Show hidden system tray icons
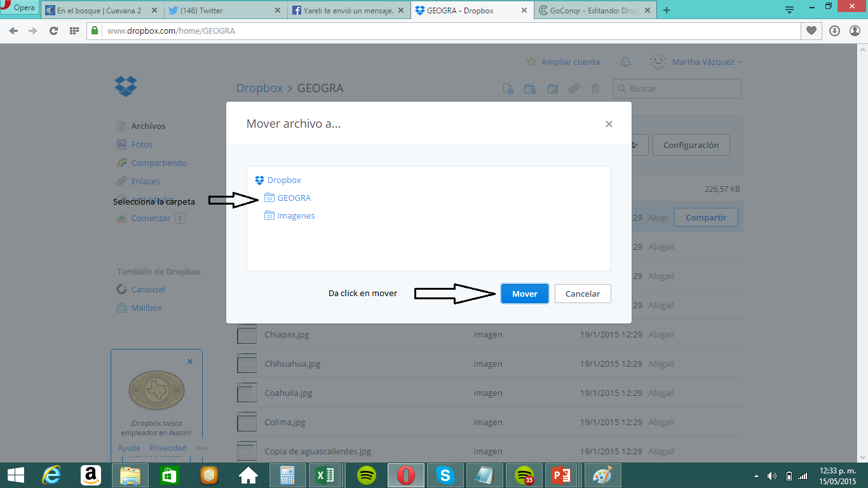Viewport: 868px width, 488px height. [756, 476]
